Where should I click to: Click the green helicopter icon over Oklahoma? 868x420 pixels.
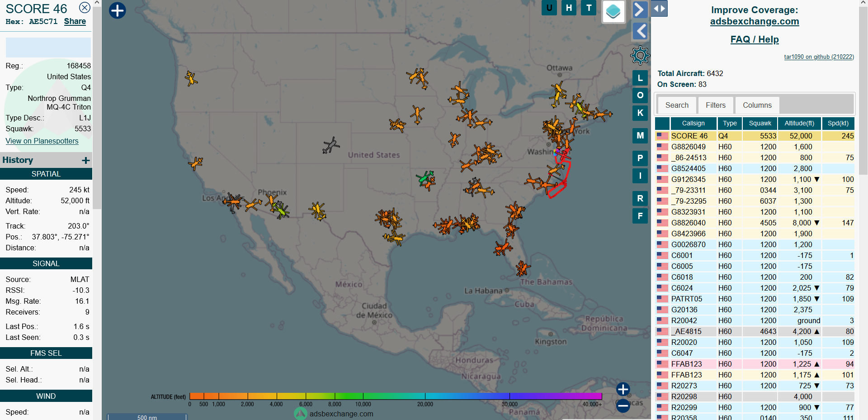(x=425, y=177)
